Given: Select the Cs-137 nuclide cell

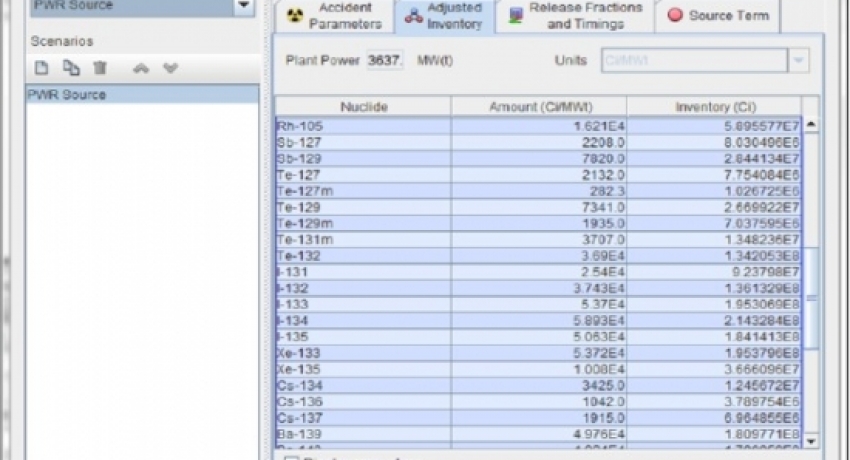Looking at the screenshot, I should pos(363,418).
